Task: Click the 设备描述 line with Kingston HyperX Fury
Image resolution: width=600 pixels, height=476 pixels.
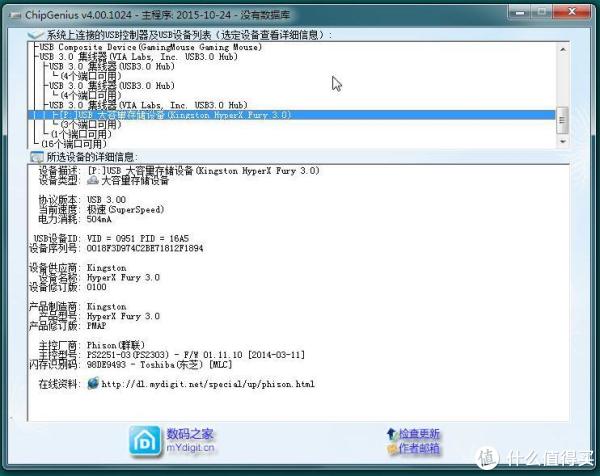Action: [x=179, y=171]
